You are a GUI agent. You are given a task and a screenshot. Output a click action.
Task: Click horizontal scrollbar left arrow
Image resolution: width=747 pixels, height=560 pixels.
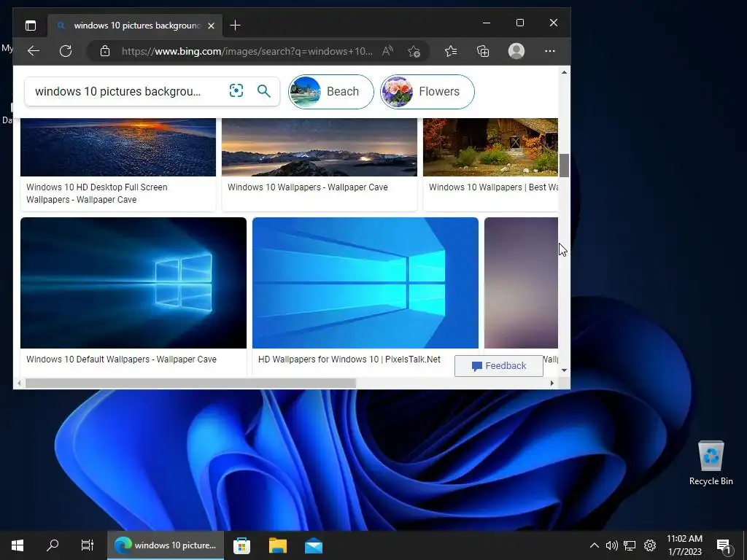point(19,384)
